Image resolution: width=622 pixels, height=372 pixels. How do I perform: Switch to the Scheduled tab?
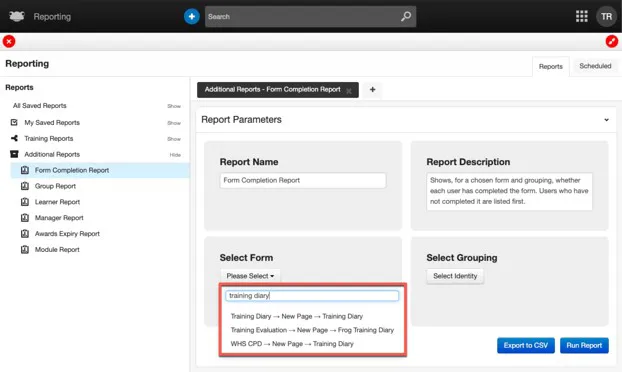(595, 66)
